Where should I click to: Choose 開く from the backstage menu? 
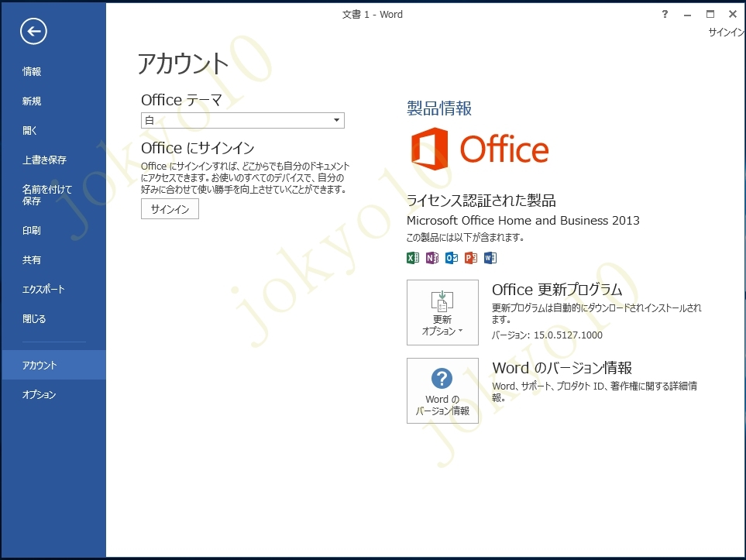pos(29,130)
